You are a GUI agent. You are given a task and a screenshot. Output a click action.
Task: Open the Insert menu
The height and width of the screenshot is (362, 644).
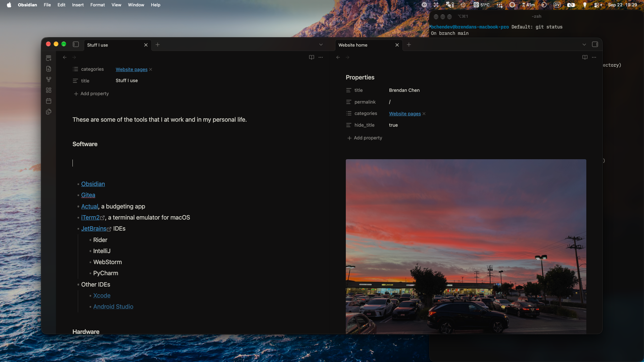coord(78,5)
